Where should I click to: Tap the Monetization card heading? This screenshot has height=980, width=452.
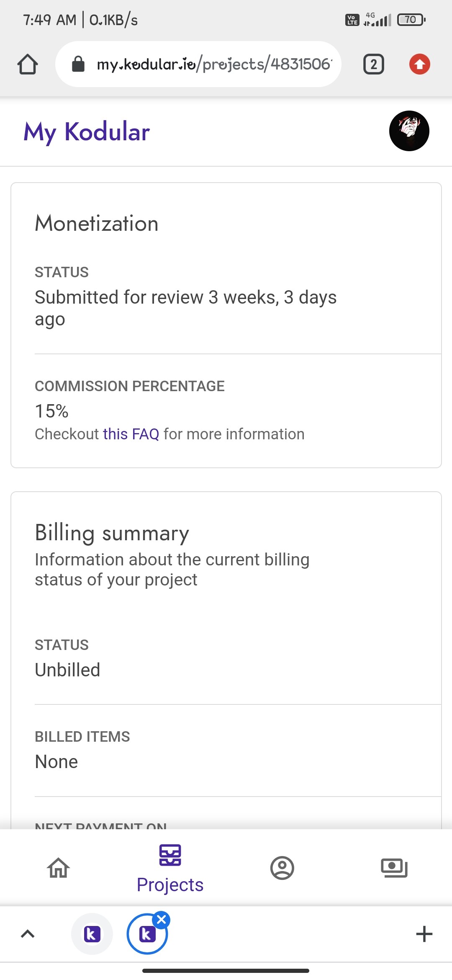(x=97, y=223)
